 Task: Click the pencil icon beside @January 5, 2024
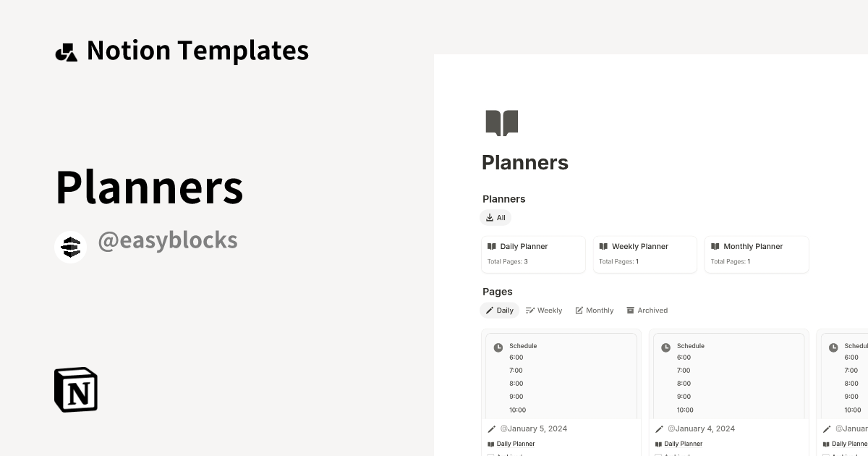[x=492, y=428]
